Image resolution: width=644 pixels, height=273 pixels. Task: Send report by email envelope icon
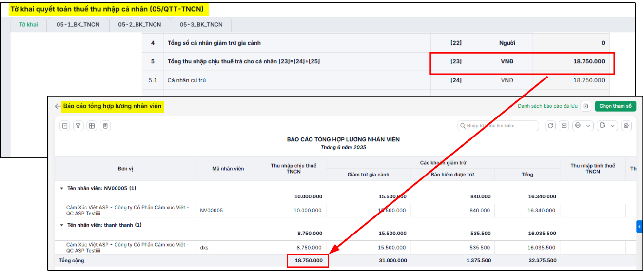point(564,126)
